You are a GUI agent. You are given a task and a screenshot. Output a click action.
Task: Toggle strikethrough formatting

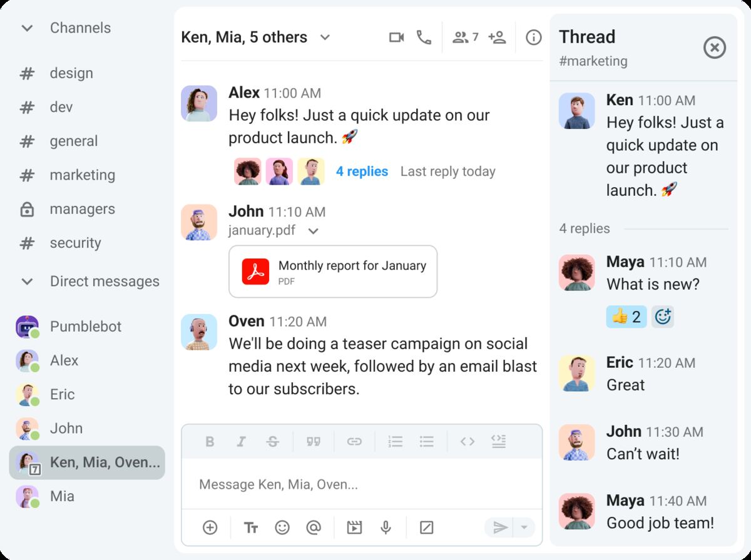pos(273,442)
